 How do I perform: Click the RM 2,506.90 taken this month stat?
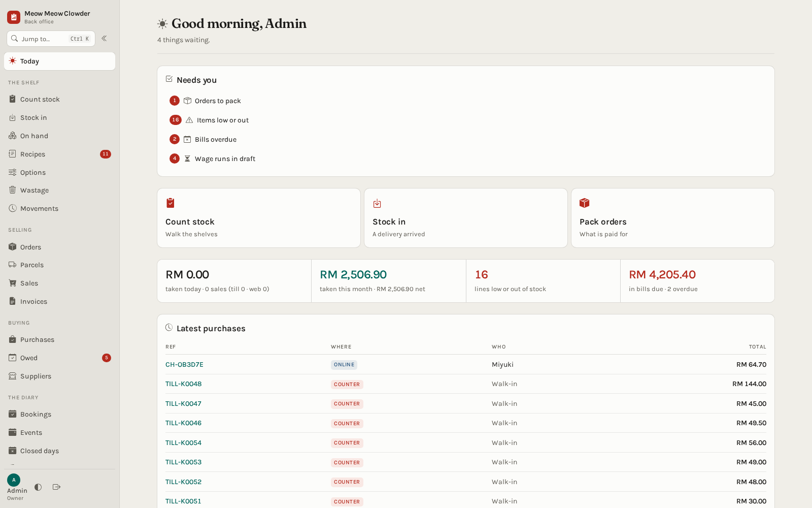(389, 281)
